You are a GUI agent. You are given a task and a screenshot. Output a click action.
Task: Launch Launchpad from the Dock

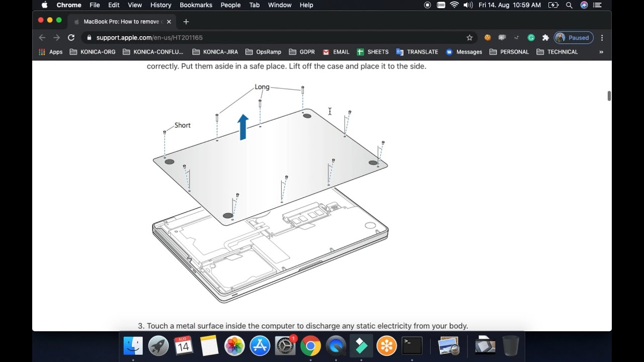click(x=158, y=346)
